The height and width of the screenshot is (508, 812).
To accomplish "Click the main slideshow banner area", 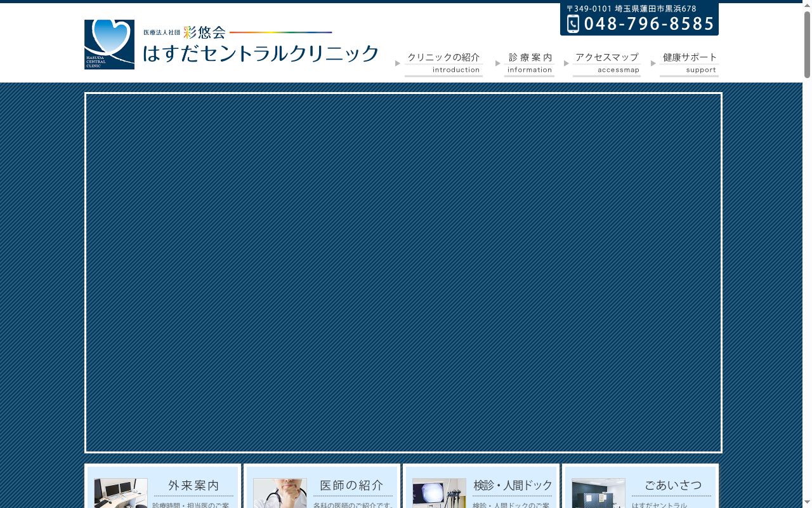I will pos(403,272).
